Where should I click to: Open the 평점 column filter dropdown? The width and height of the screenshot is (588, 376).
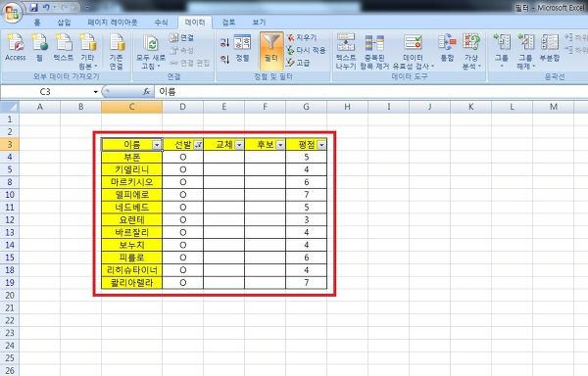coord(321,145)
